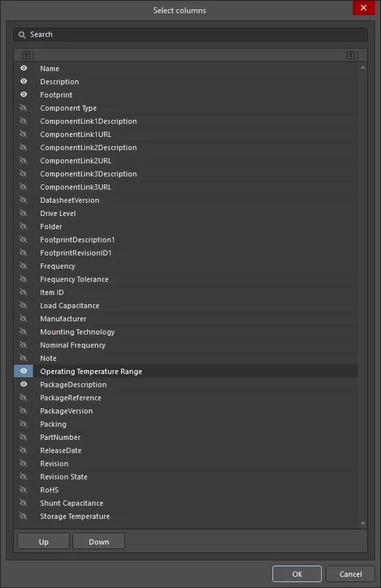Focus the Search input field

click(190, 34)
